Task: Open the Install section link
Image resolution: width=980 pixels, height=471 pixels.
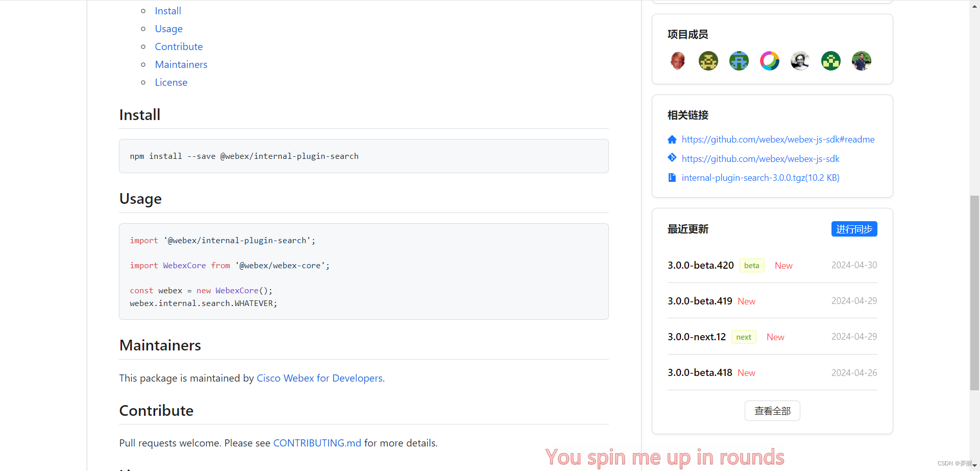Action: (168, 10)
